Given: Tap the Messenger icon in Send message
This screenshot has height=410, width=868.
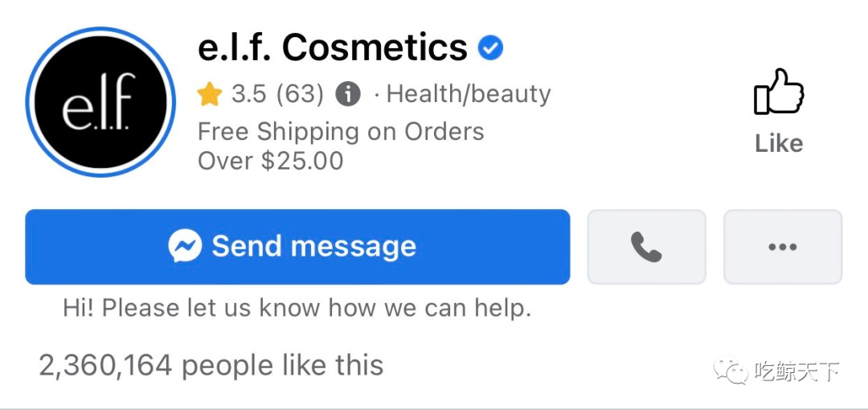Looking at the screenshot, I should 185,247.
